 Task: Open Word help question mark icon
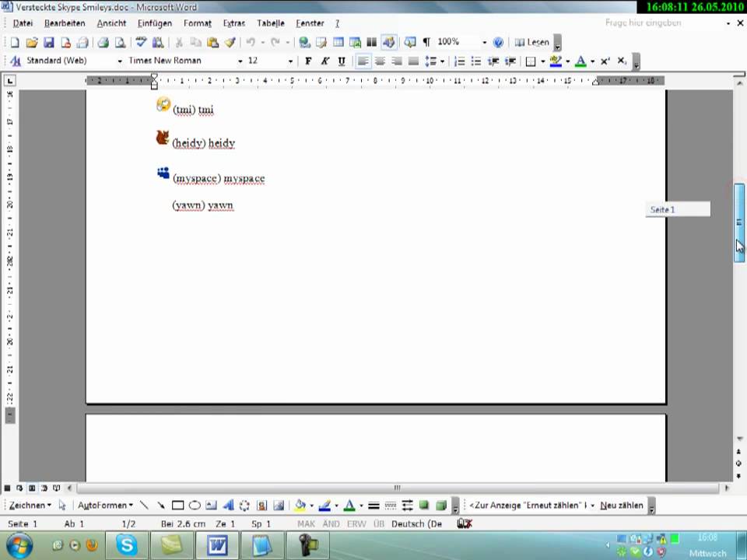coord(498,42)
